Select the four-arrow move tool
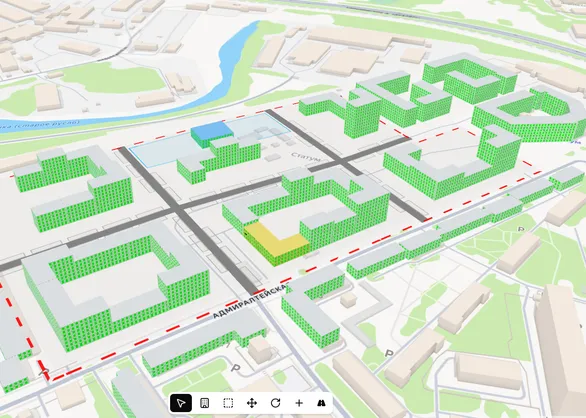The width and height of the screenshot is (586, 418). pyautogui.click(x=252, y=403)
